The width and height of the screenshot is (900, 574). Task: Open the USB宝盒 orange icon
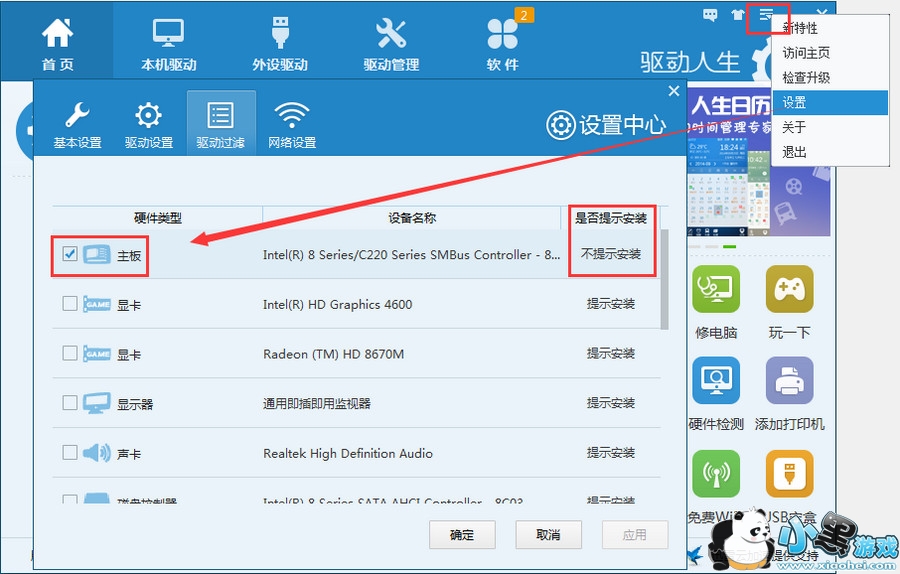(790, 474)
